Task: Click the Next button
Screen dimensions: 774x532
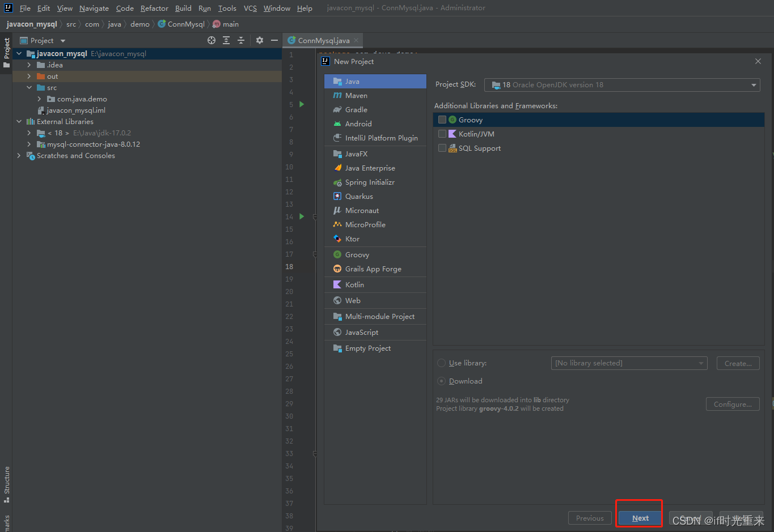Action: click(640, 518)
